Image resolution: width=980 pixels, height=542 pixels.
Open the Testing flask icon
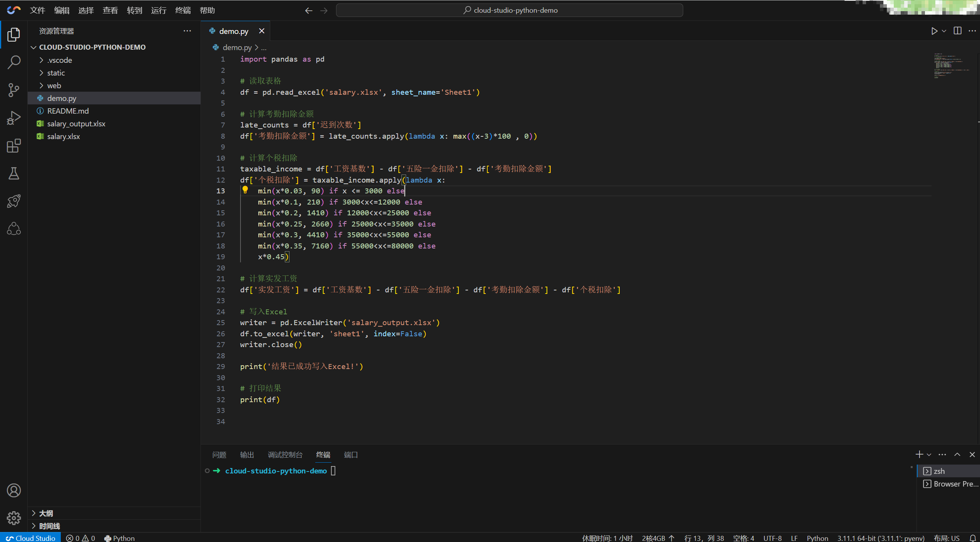pos(14,173)
